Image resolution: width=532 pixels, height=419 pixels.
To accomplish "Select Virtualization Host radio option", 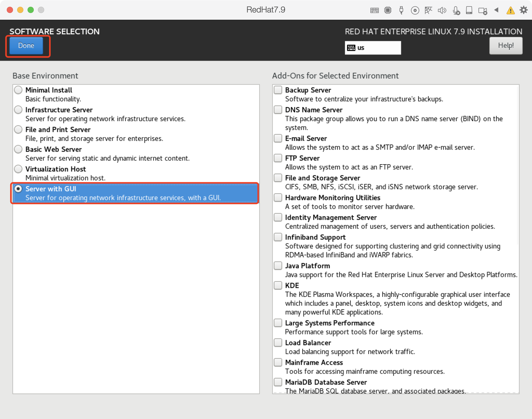I will point(18,169).
